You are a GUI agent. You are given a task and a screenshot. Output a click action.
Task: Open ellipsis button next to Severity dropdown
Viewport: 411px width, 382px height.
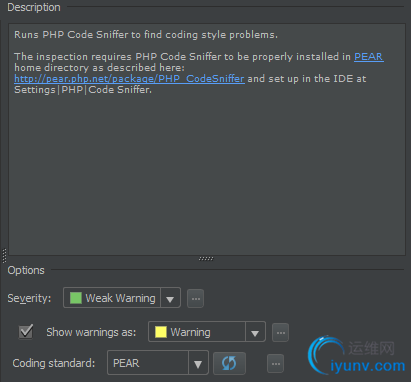[x=196, y=298]
